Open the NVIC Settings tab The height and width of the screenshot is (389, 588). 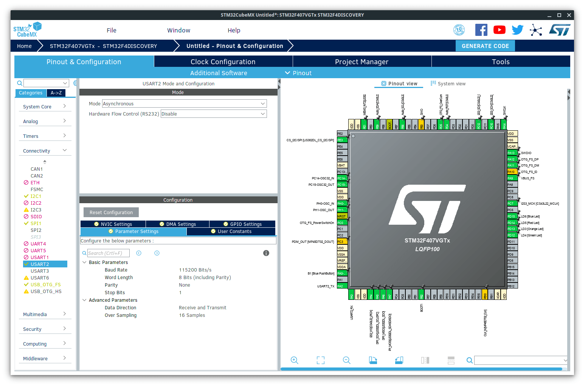113,224
